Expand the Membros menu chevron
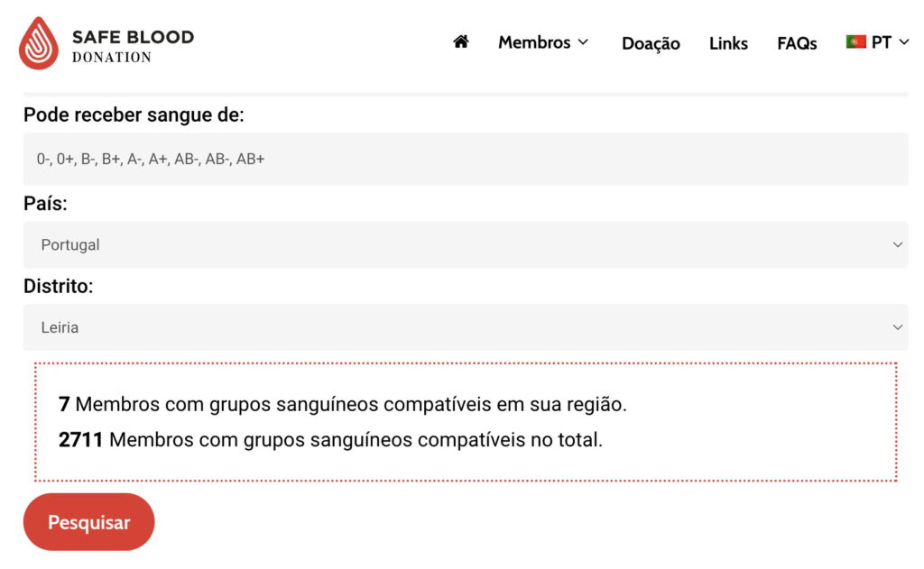Image resolution: width=924 pixels, height=569 pixels. (583, 41)
